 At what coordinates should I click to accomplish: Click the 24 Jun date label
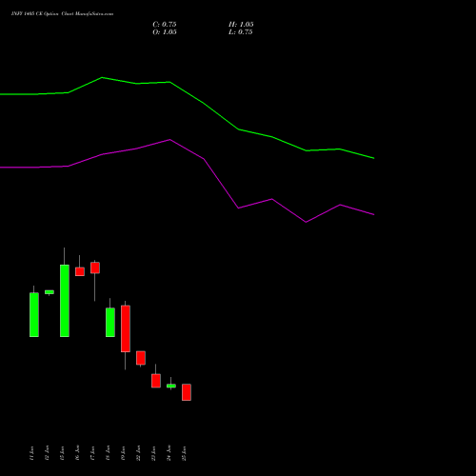[x=169, y=453]
